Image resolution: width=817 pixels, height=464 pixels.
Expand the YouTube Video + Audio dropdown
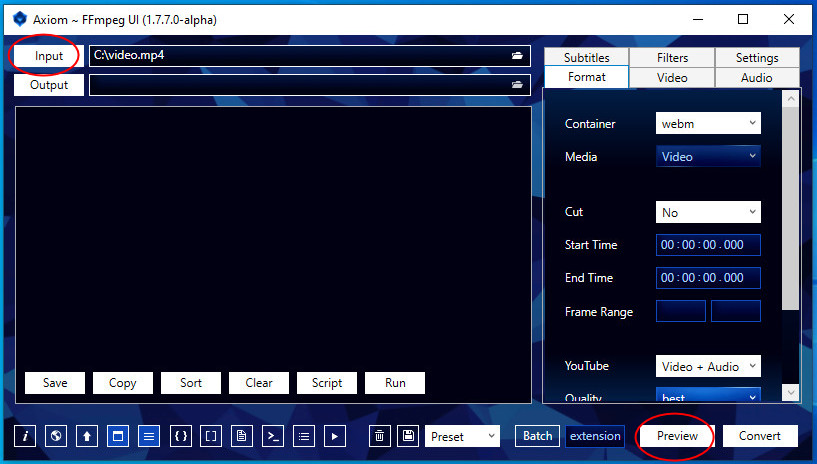click(x=708, y=366)
